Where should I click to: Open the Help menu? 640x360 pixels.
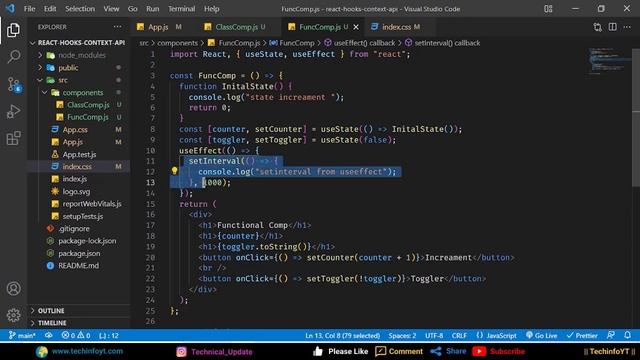[x=211, y=9]
